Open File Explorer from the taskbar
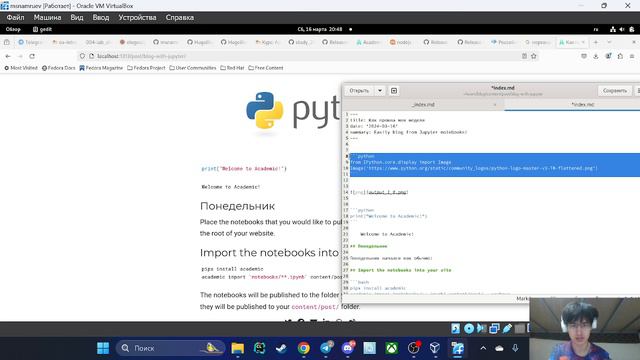The image size is (640, 360). tap(238, 348)
